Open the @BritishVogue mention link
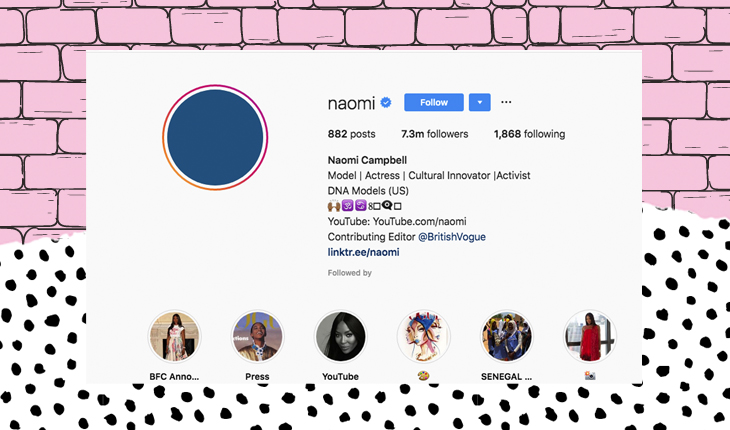The width and height of the screenshot is (730, 430). [x=452, y=237]
